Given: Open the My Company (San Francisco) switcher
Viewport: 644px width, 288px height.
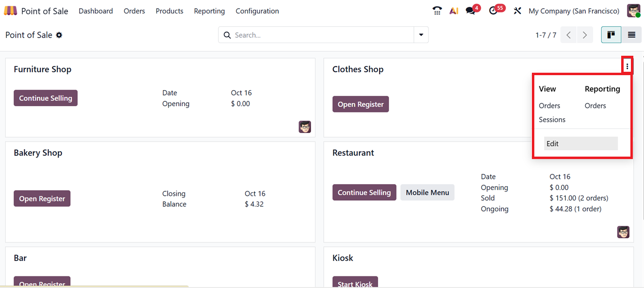Looking at the screenshot, I should tap(574, 11).
